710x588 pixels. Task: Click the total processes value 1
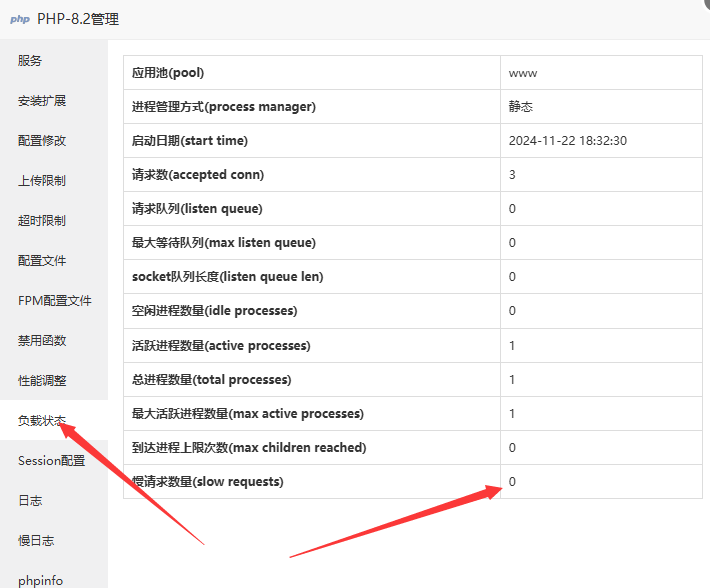point(512,380)
